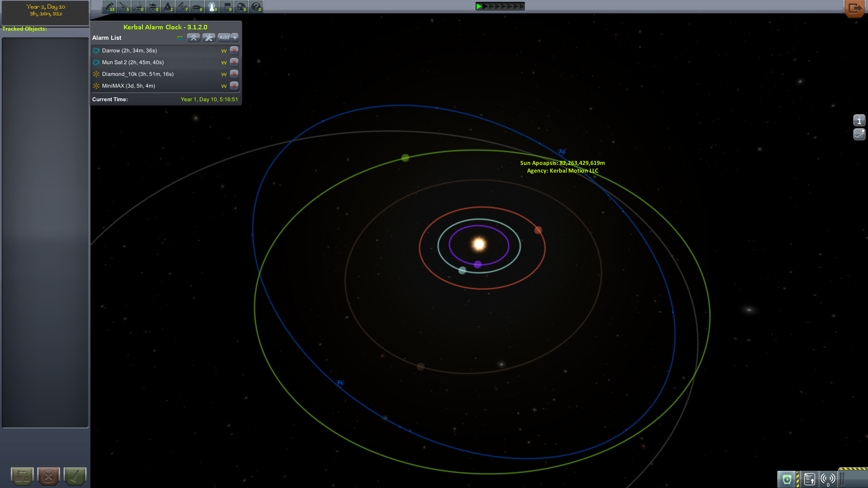Toggle the station filter showing 7
This screenshot has width=868, height=488.
pyautogui.click(x=183, y=7)
